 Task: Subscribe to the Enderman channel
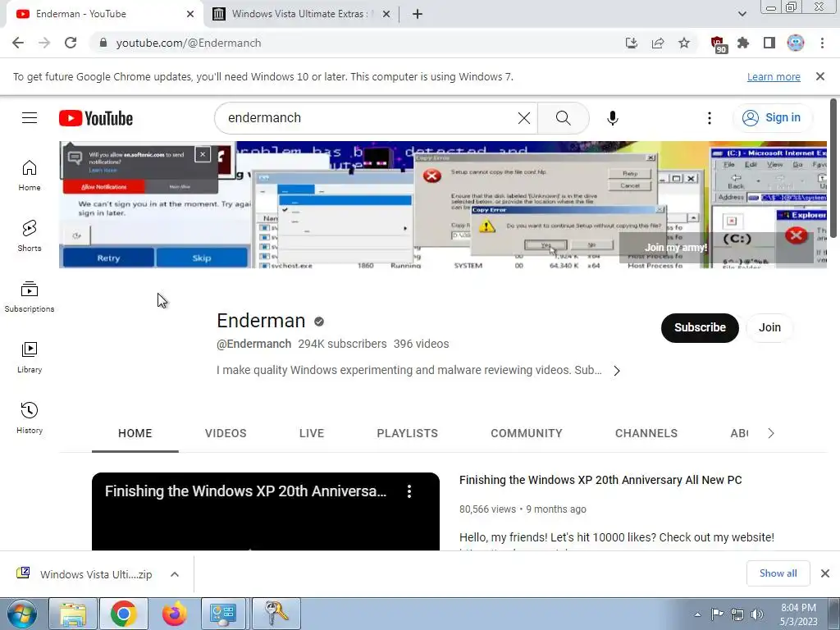coord(700,328)
